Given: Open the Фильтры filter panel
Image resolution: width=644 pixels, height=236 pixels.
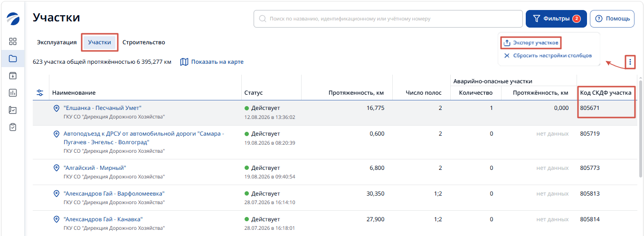Looking at the screenshot, I should (x=556, y=19).
